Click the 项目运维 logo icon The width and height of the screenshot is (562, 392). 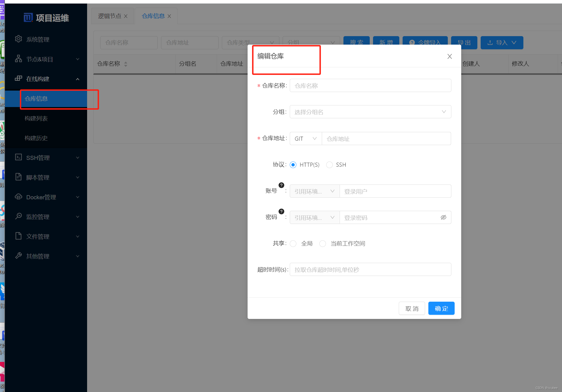28,18
